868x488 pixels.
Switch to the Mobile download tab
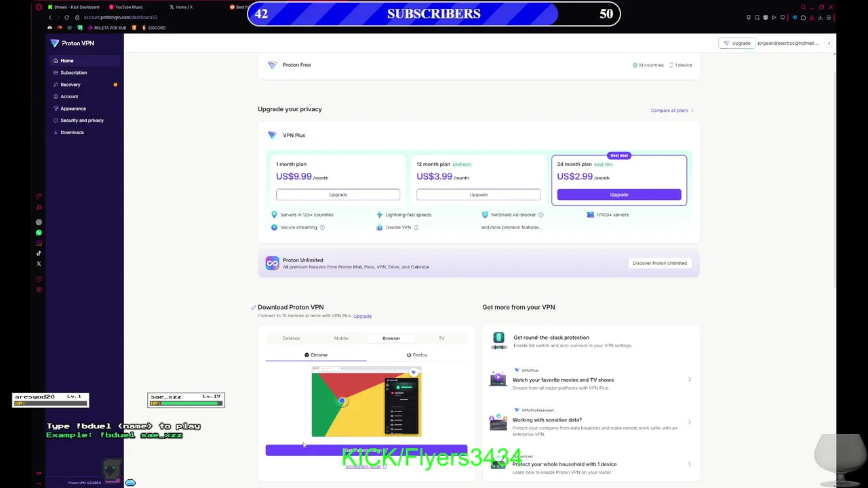(341, 338)
